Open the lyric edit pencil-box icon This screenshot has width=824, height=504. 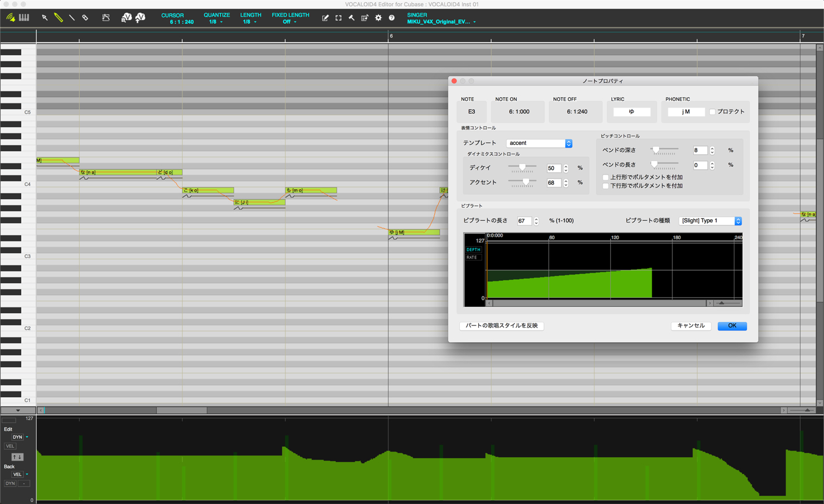pos(325,18)
